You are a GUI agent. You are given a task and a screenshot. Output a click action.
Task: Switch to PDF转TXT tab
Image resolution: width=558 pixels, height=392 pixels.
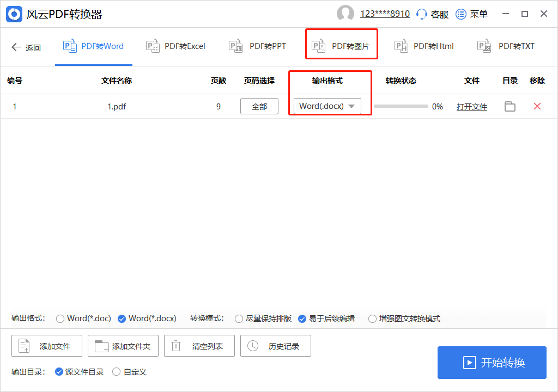tap(506, 46)
